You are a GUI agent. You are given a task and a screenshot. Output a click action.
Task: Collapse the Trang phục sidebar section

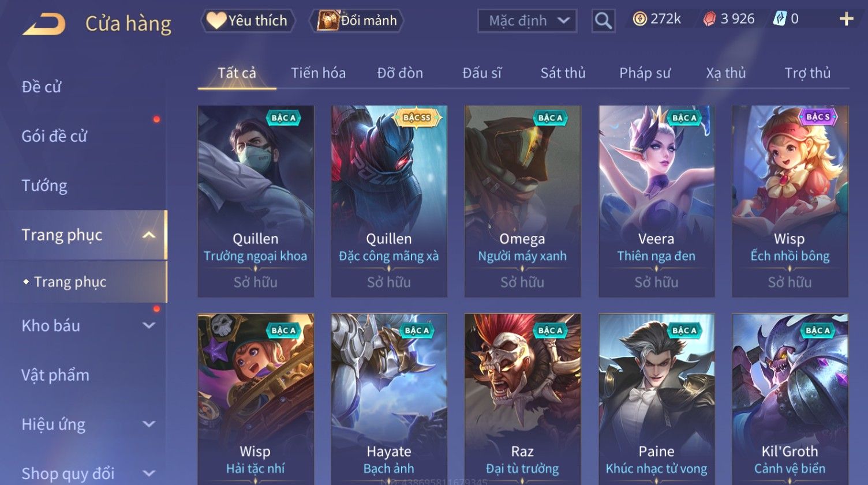149,235
